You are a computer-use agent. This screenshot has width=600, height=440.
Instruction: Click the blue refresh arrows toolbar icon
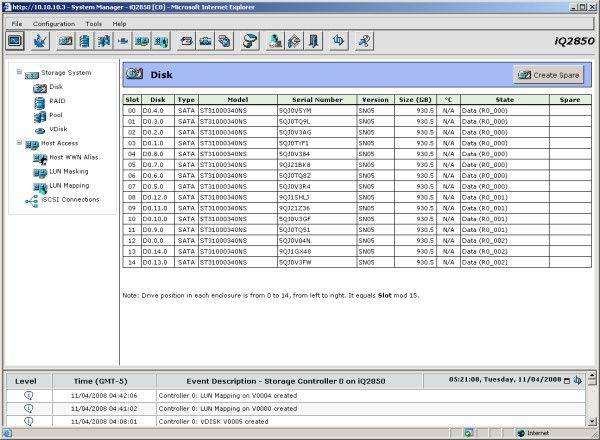[x=339, y=41]
